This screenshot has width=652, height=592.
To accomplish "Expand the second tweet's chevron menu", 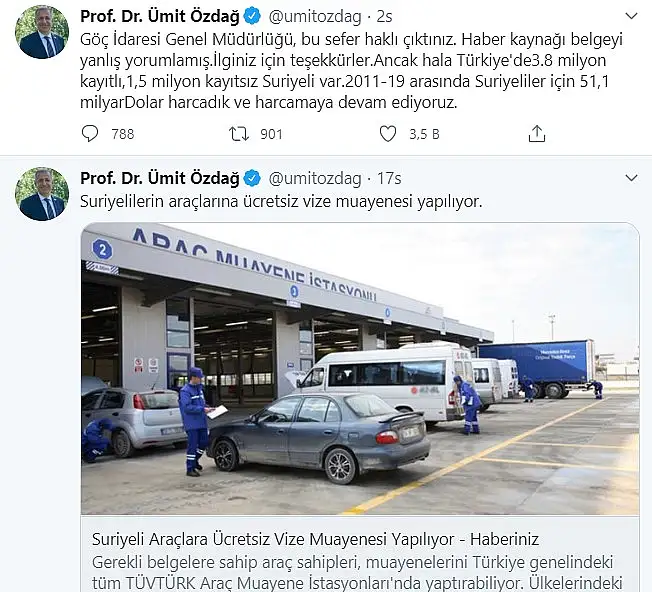I will [x=631, y=178].
